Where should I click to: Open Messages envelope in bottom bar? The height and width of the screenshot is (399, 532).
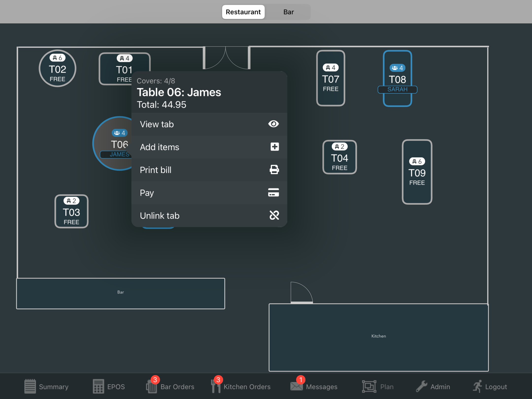pos(314,386)
